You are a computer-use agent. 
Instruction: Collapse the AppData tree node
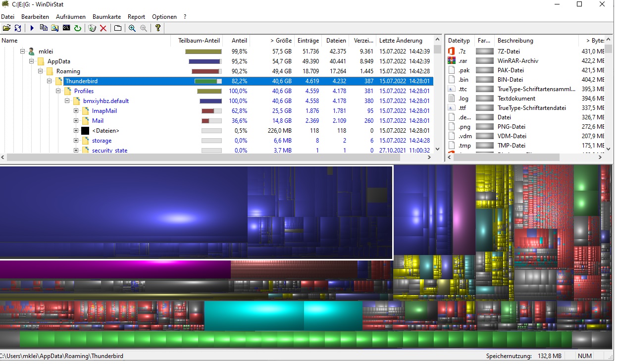point(31,61)
